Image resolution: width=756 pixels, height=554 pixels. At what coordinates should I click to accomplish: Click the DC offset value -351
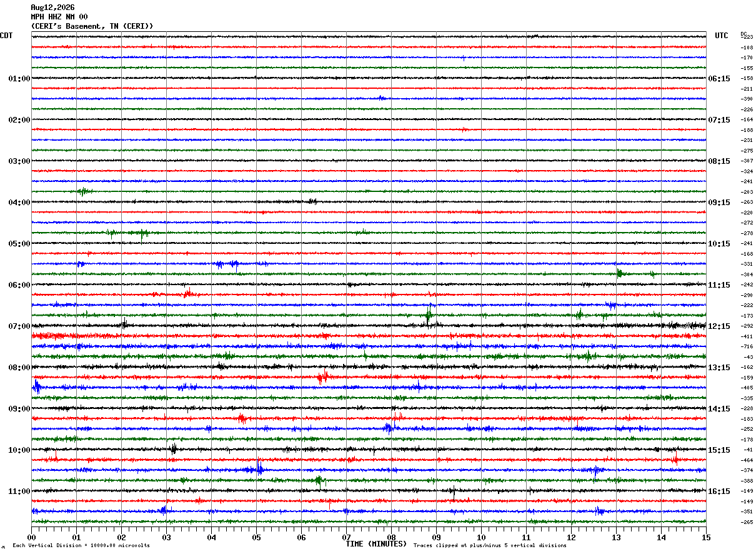[x=747, y=512]
